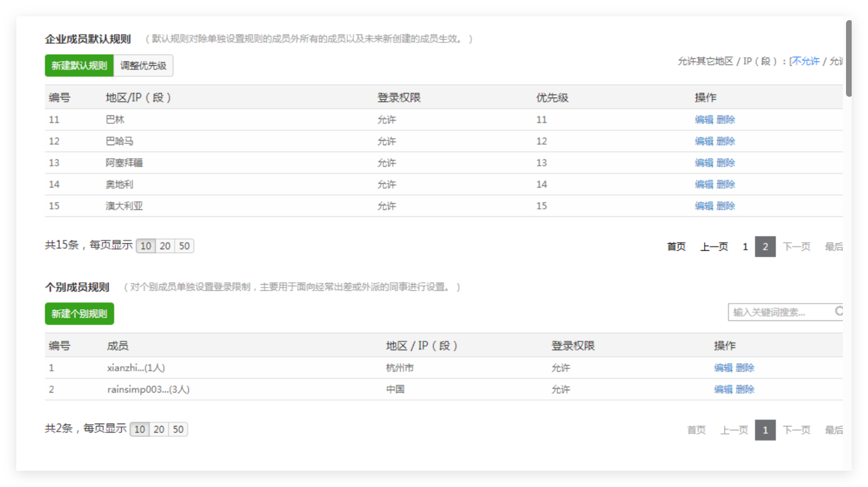This screenshot has width=868, height=487.
Task: Go to 首页 in default rules pagination
Action: tap(676, 247)
